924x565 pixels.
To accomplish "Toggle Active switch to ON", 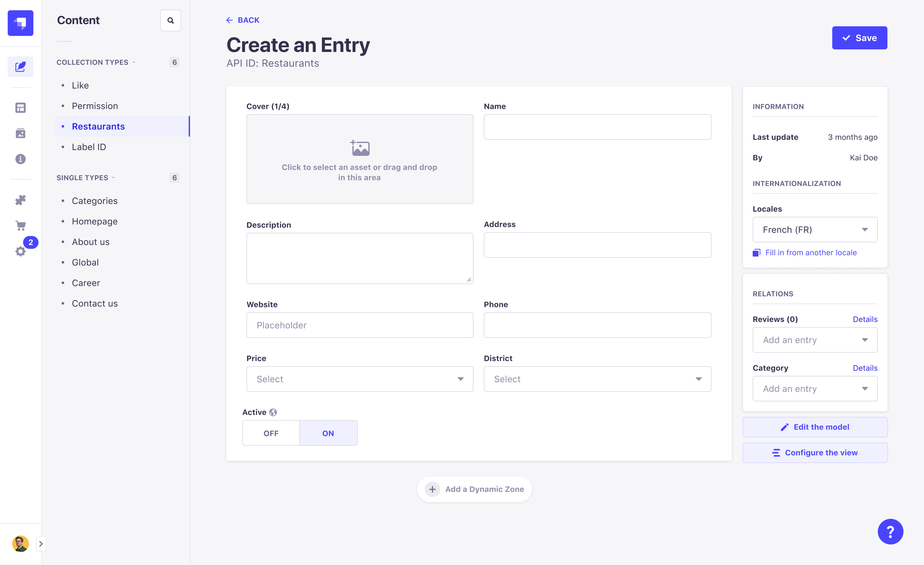I will (x=329, y=433).
